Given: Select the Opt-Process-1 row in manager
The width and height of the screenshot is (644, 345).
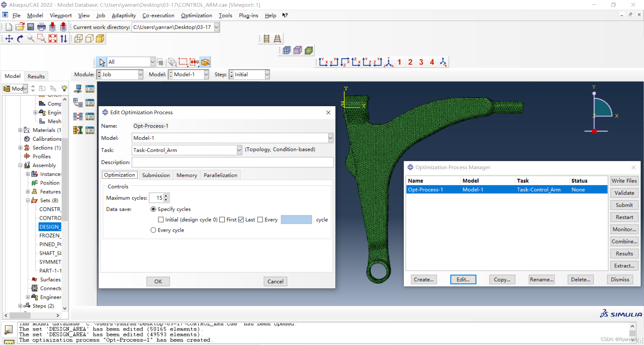Looking at the screenshot, I should click(507, 190).
